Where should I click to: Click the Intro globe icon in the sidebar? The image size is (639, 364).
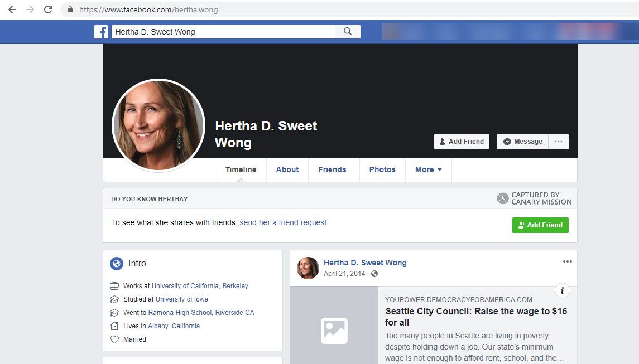coord(116,263)
